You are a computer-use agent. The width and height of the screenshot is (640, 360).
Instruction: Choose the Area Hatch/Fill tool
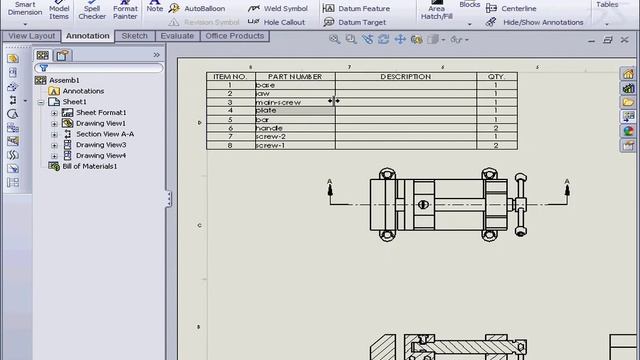[436, 10]
